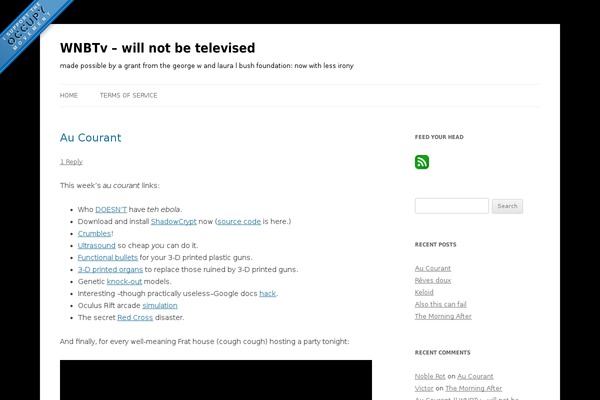Focus the sidebar search text field

click(452, 206)
